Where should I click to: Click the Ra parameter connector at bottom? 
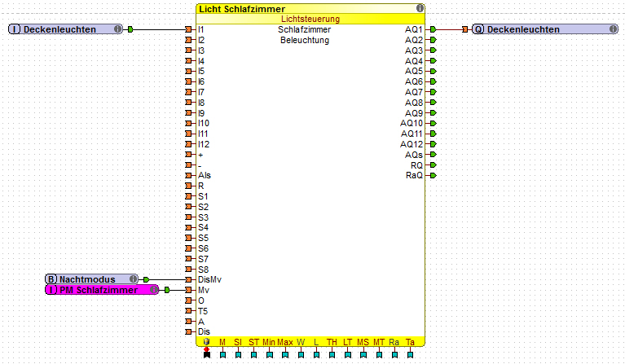coord(394,354)
